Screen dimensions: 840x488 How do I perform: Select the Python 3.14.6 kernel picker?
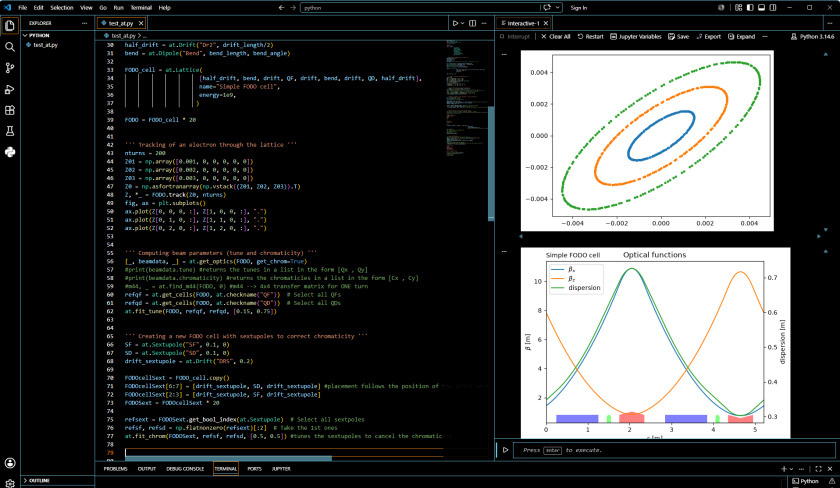pos(813,36)
